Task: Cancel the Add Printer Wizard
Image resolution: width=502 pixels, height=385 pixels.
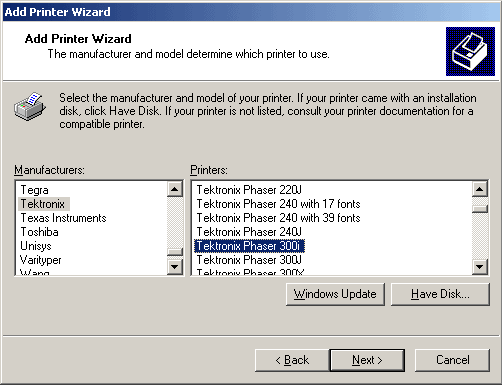Action: [x=453, y=360]
